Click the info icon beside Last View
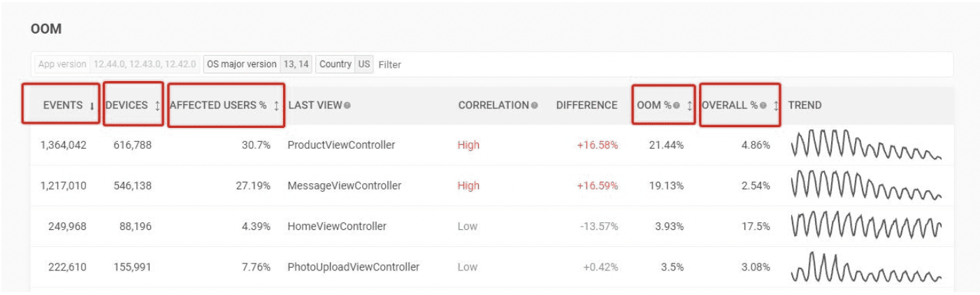The height and width of the screenshot is (295, 980). (x=347, y=106)
